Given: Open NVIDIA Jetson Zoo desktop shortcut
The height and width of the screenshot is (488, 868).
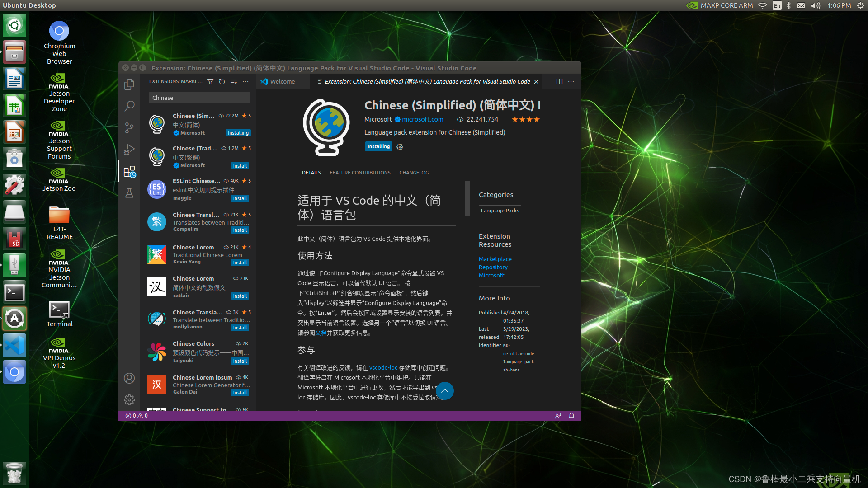Looking at the screenshot, I should pos(59,180).
